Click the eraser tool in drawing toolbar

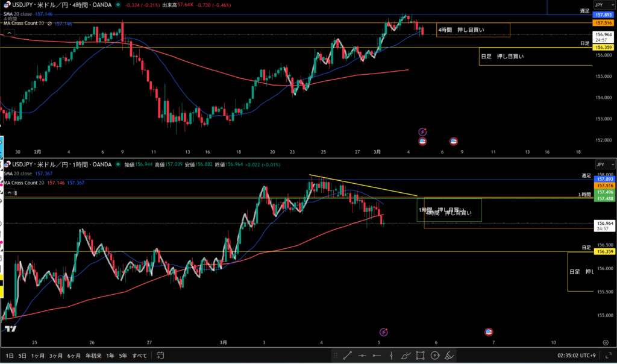(x=449, y=356)
